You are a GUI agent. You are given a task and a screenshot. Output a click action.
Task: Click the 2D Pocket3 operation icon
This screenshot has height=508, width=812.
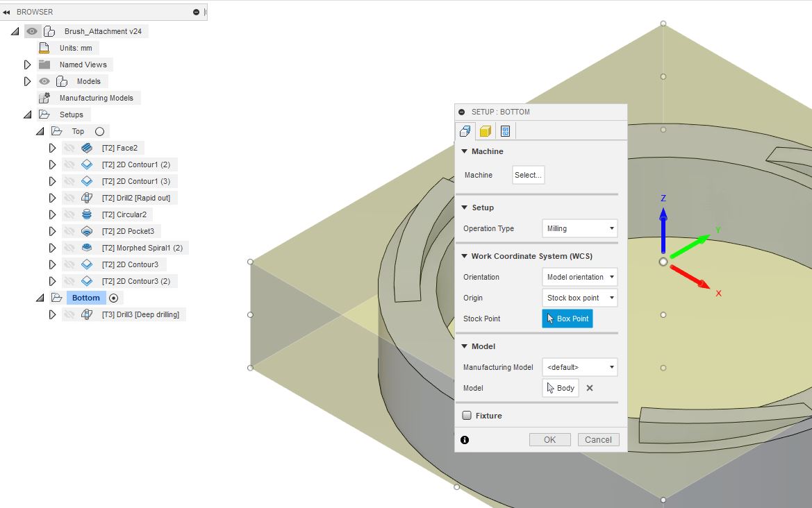pos(87,231)
